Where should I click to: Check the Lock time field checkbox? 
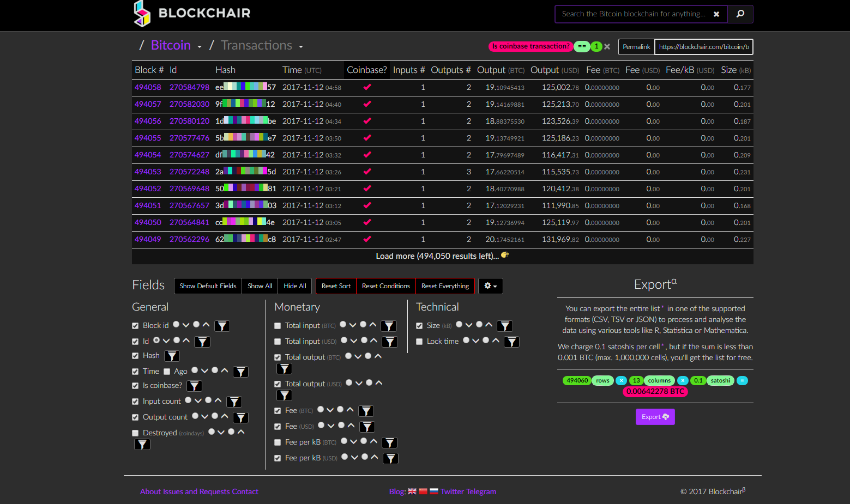(419, 342)
